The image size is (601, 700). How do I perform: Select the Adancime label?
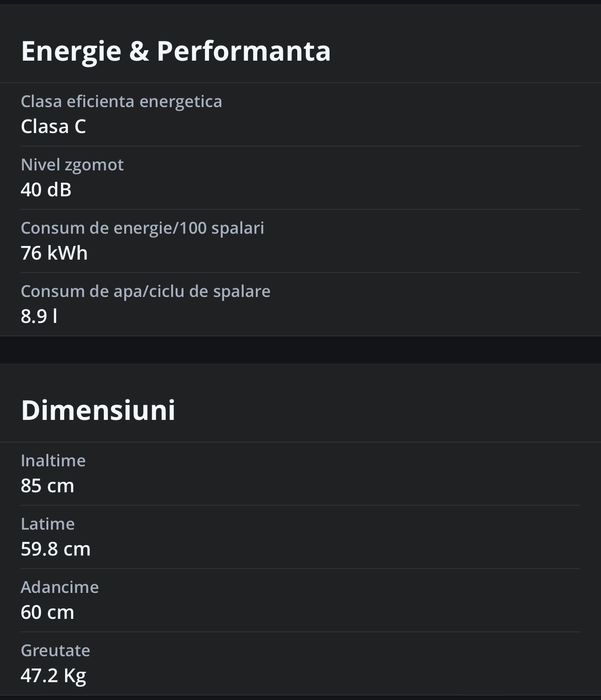[60, 587]
